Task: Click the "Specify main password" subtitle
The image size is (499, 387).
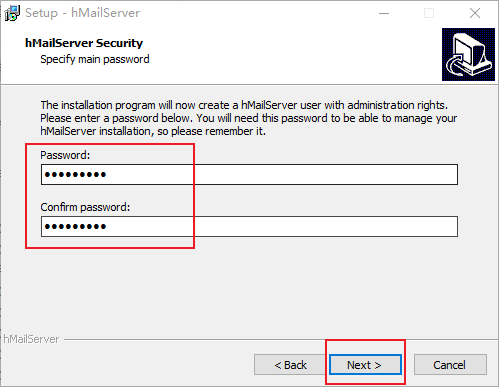Action: tap(95, 59)
